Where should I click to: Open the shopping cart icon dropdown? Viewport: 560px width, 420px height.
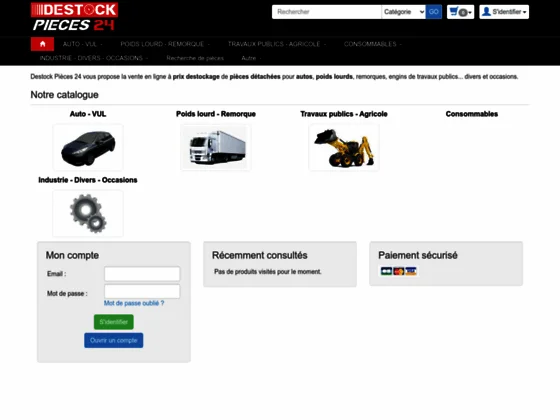(460, 12)
